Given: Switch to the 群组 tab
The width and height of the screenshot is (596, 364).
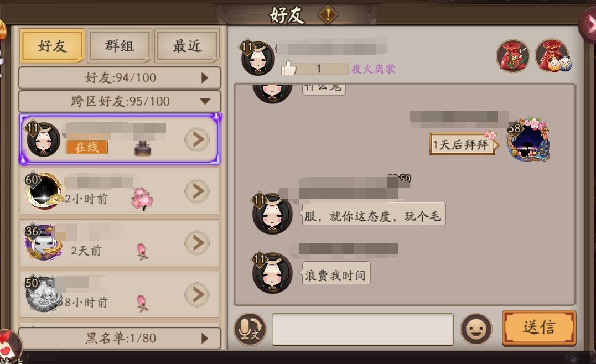Looking at the screenshot, I should click(120, 46).
